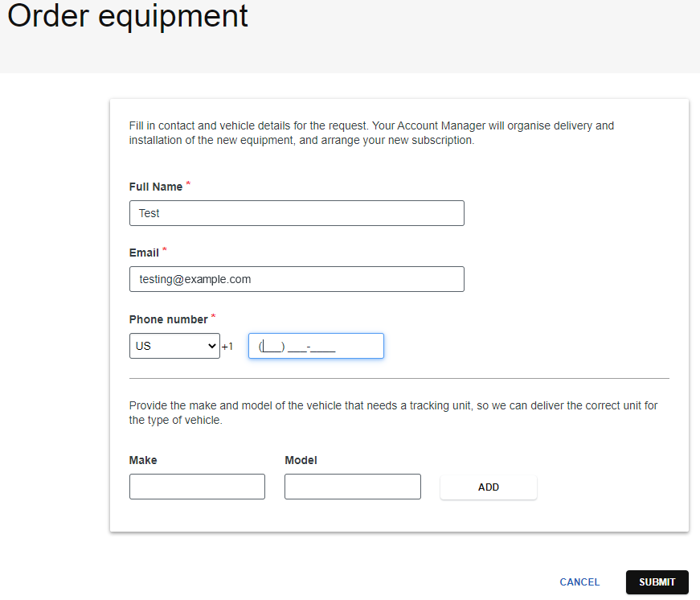Click the required asterisk beside Full Name
The image size is (700, 600).
[x=188, y=183]
